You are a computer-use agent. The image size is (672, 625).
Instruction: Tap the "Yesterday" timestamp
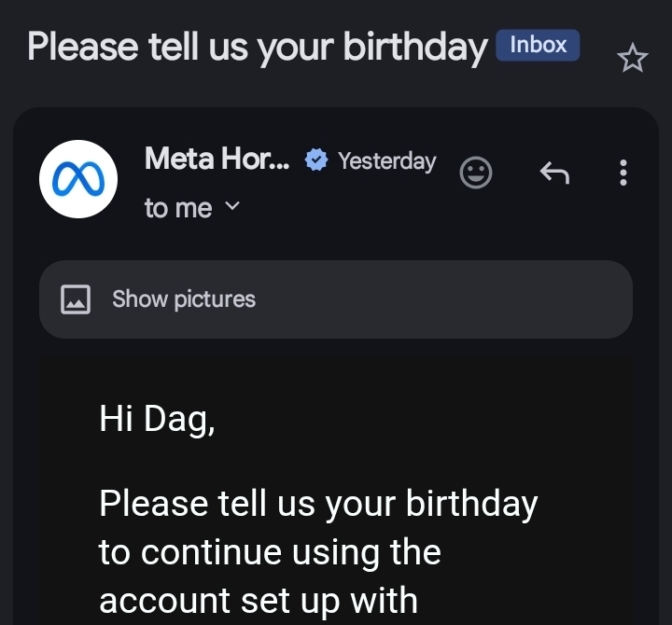(x=386, y=161)
